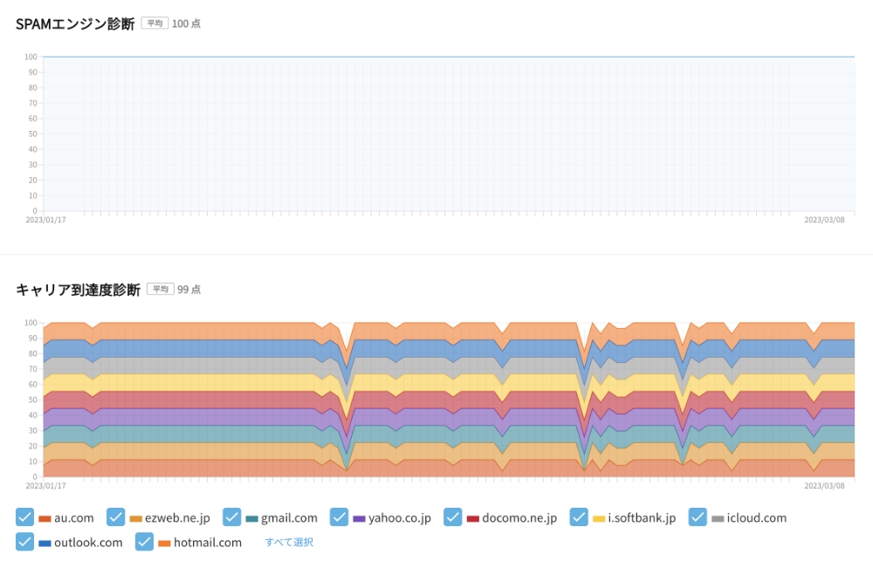
Task: Click the hotmail.com legend label
Action: point(208,543)
